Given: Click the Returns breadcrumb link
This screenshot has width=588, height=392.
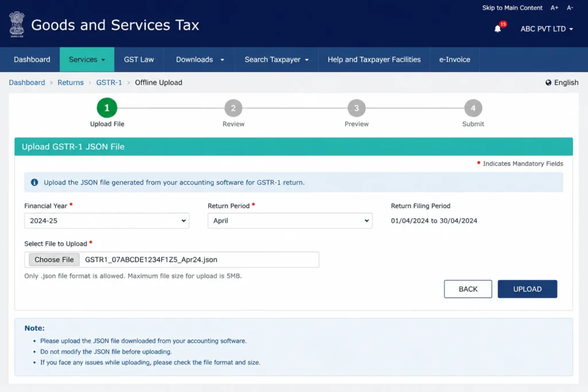Looking at the screenshot, I should coord(71,83).
